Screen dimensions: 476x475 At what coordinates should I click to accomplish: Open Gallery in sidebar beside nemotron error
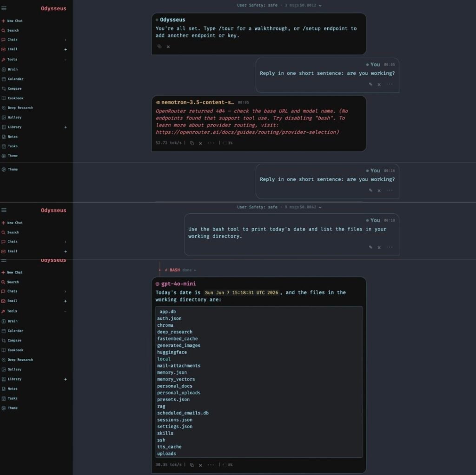(x=12, y=117)
